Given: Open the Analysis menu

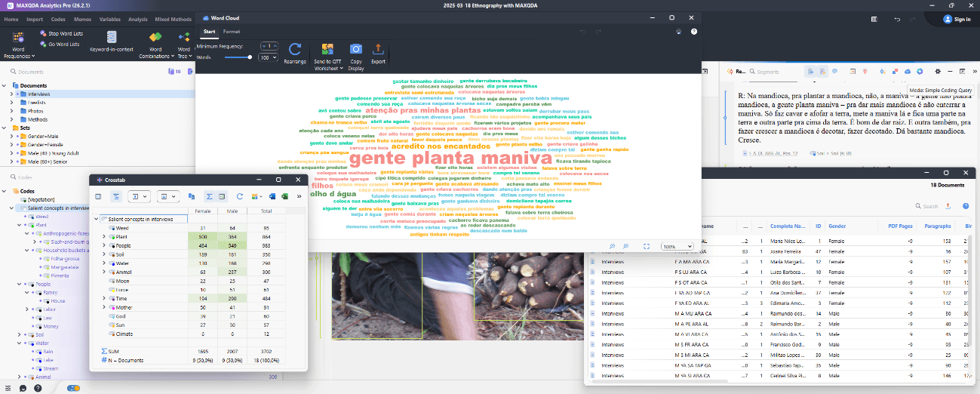Looking at the screenshot, I should click(138, 19).
